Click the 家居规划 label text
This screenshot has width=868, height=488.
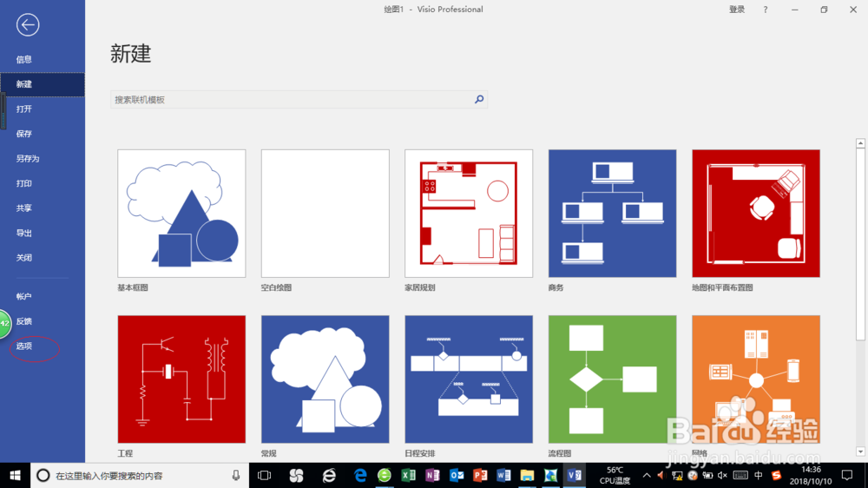[x=420, y=287]
